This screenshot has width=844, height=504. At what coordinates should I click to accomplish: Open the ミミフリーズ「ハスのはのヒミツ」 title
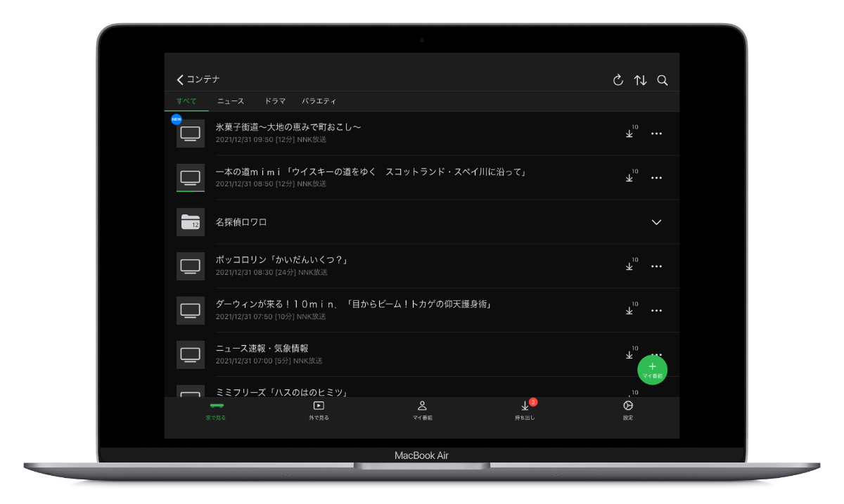click(x=282, y=392)
